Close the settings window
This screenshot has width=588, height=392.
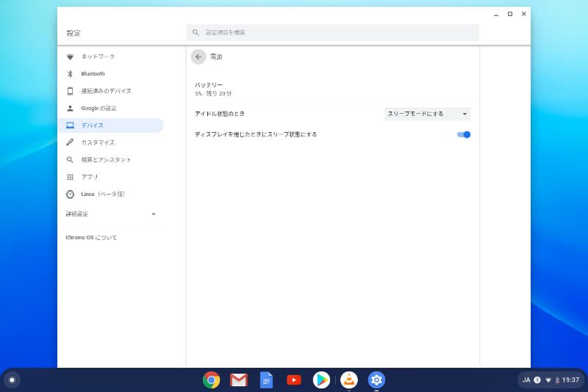click(524, 14)
